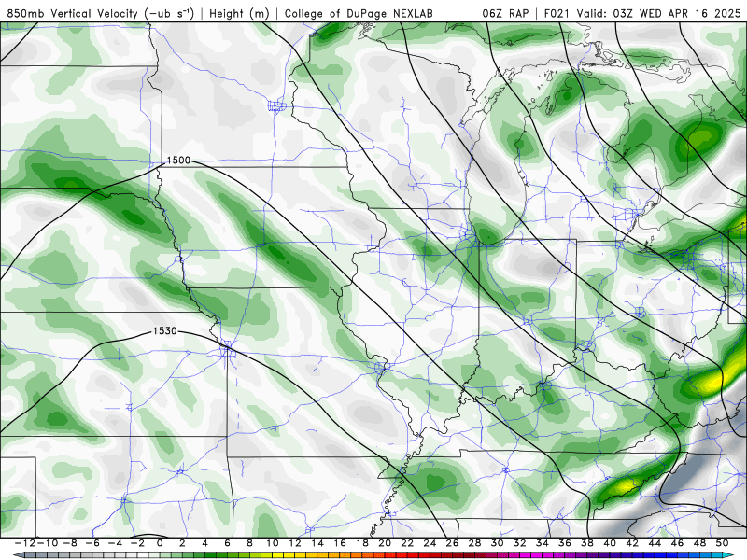Click the "-4" value on the color scale
This screenshot has height=560, width=747.
coord(115,543)
